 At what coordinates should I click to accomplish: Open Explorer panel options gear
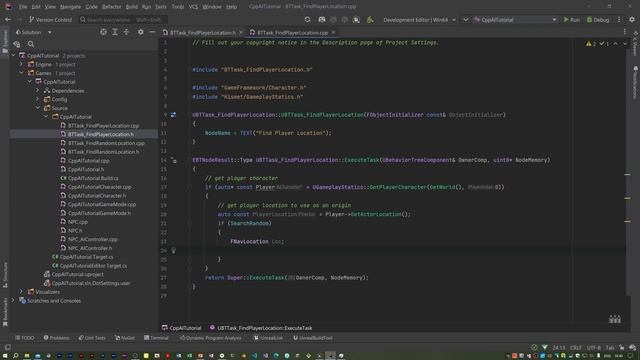pos(140,32)
